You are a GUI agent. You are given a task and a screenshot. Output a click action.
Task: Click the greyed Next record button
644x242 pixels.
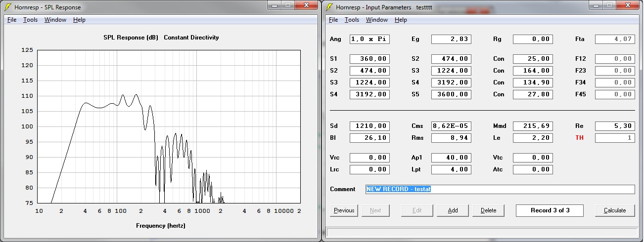click(375, 210)
